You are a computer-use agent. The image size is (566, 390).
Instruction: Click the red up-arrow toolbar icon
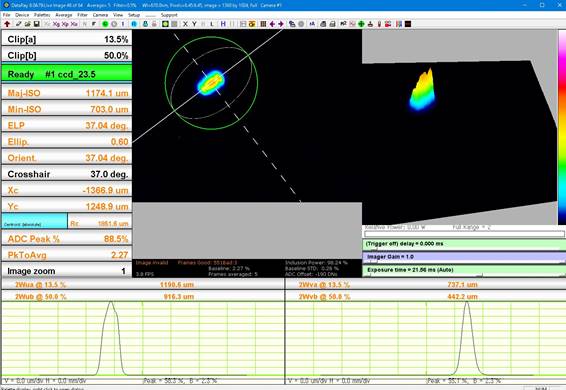(x=7, y=24)
